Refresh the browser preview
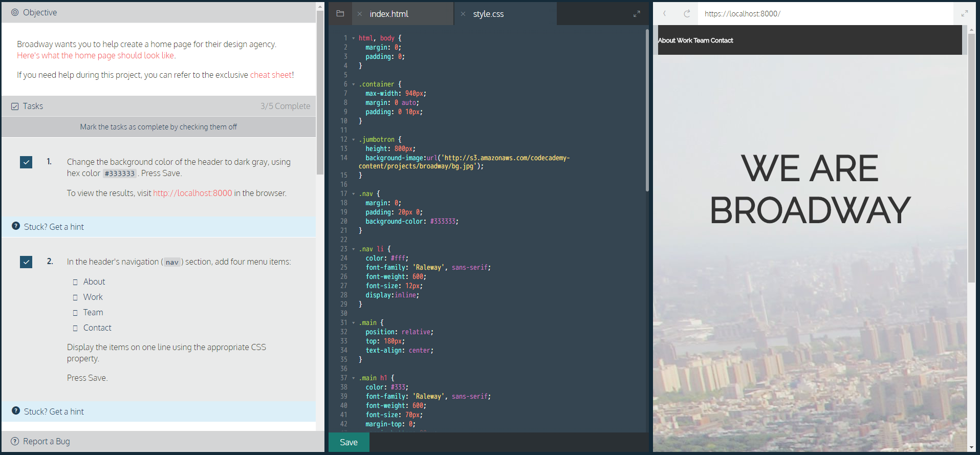This screenshot has height=455, width=980. pos(687,14)
